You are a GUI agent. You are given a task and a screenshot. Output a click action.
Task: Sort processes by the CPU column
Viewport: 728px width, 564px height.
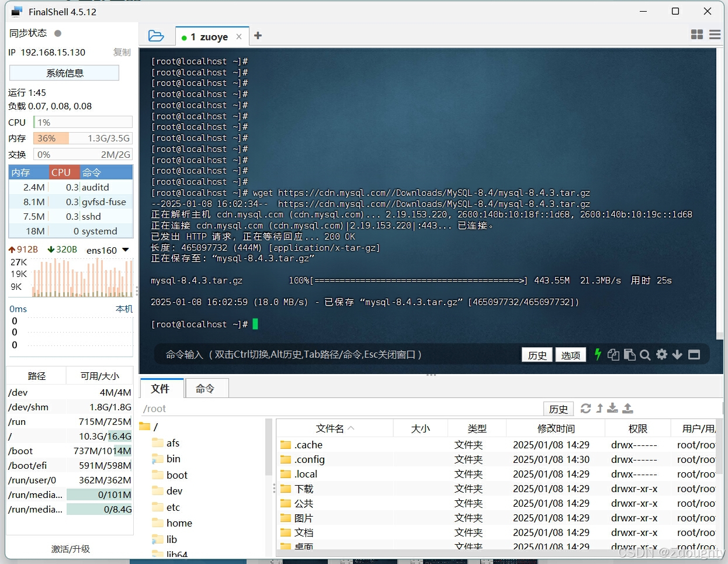pos(64,172)
